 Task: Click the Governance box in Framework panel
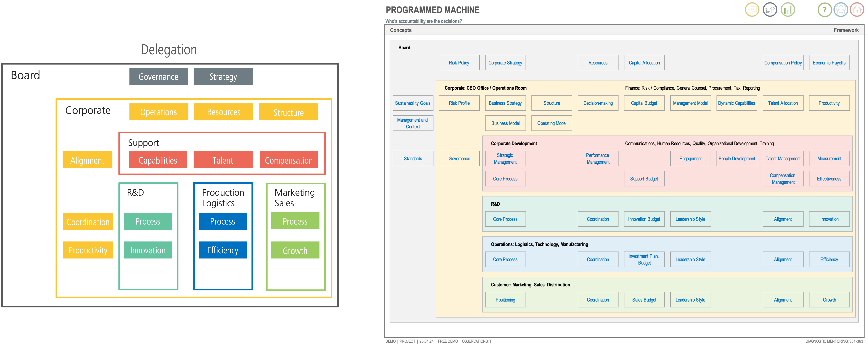(459, 159)
